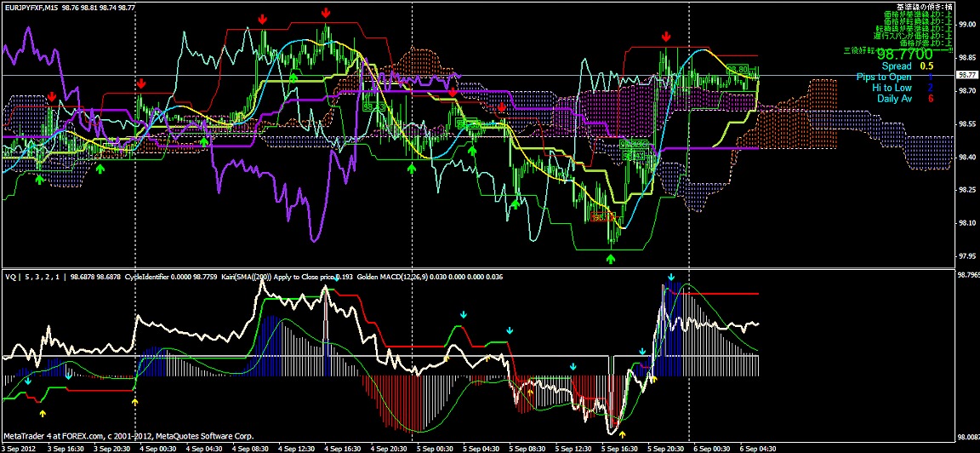Select the green 98.80 price tag on the chart
Screen dimensions: 980x453
[x=738, y=69]
